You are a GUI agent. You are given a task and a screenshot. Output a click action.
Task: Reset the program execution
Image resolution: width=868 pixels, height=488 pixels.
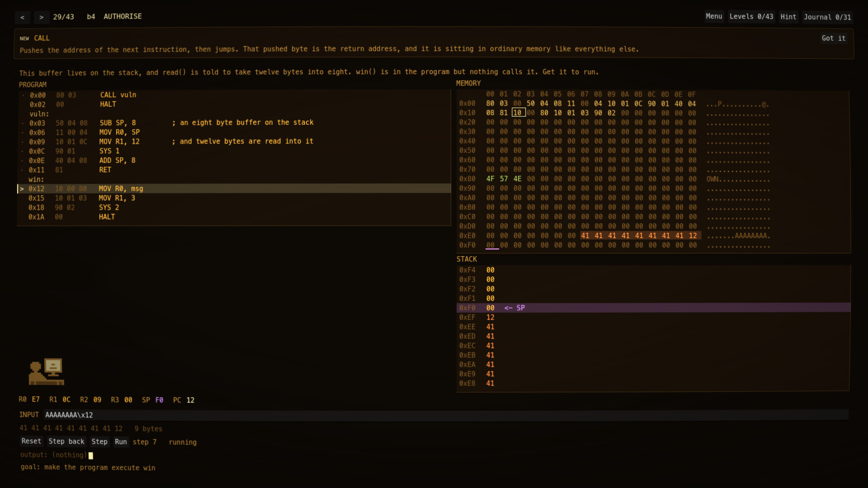pyautogui.click(x=31, y=441)
